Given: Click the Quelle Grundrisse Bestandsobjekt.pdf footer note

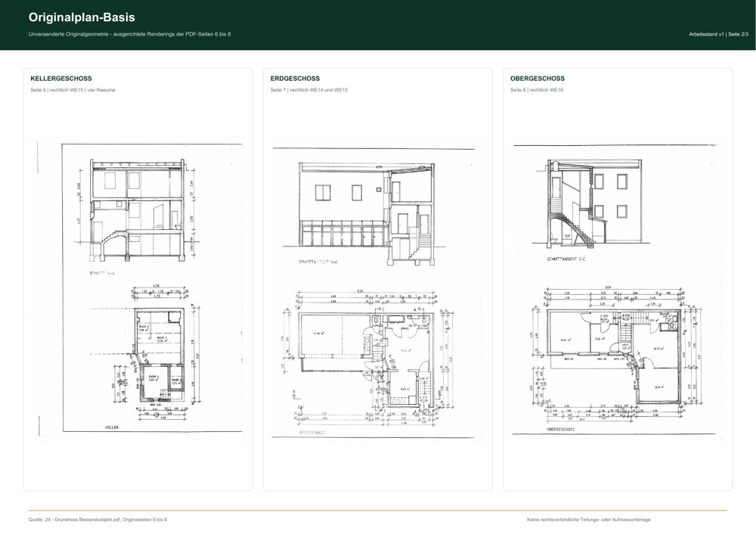Looking at the screenshot, I should pos(98,520).
